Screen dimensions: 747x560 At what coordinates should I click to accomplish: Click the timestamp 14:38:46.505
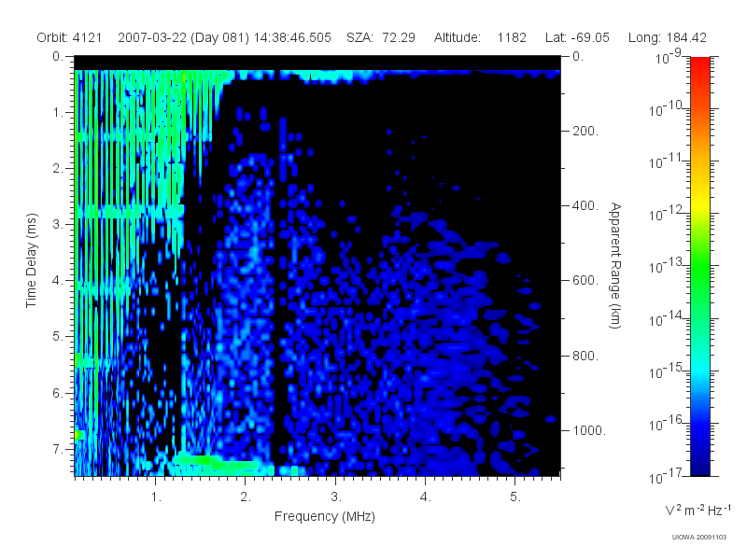[x=292, y=37]
